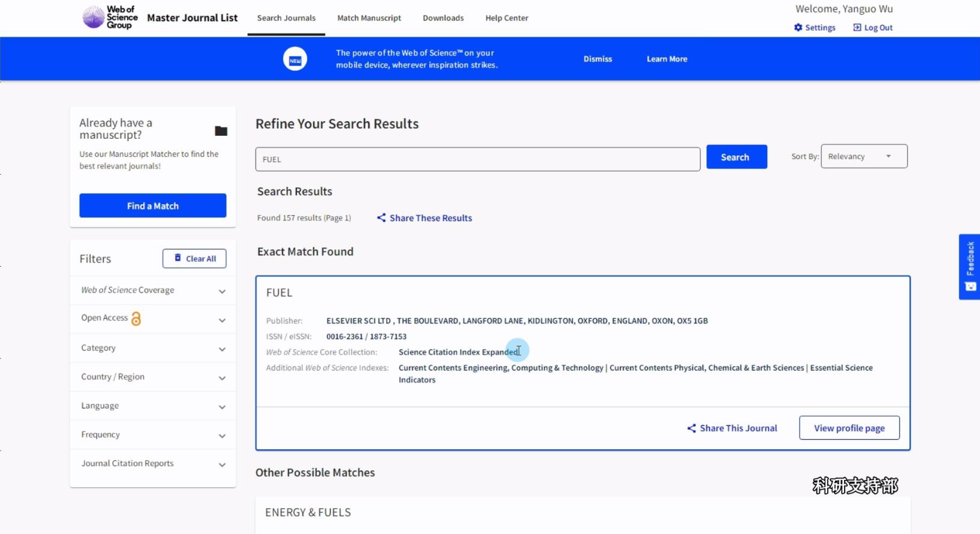Image resolution: width=980 pixels, height=534 pixels.
Task: Click the Web of Science Group logo
Action: click(x=110, y=17)
